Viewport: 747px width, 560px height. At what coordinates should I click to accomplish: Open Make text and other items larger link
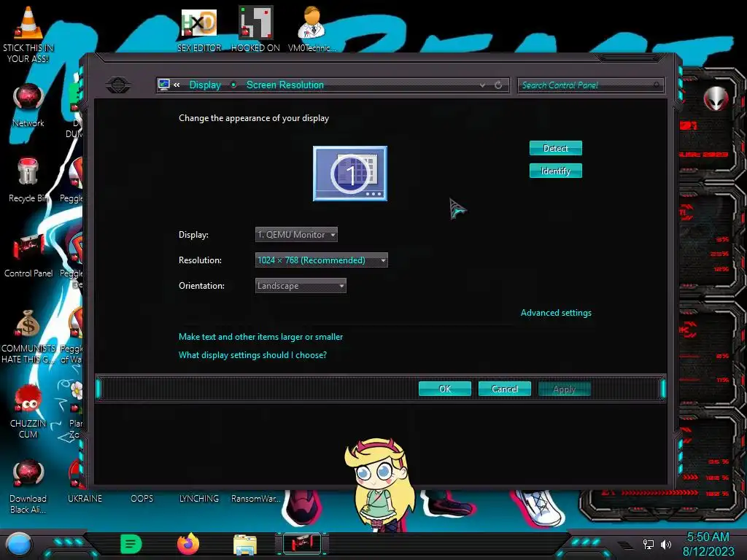coord(260,337)
